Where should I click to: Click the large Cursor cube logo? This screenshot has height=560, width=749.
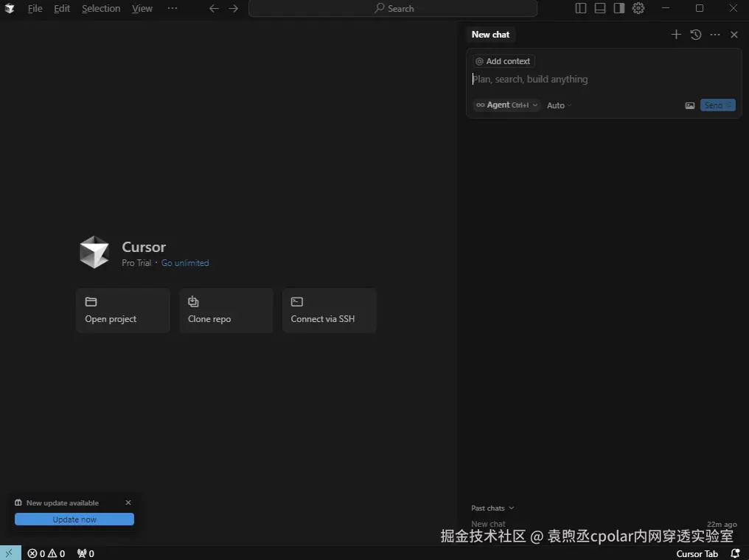(x=94, y=252)
